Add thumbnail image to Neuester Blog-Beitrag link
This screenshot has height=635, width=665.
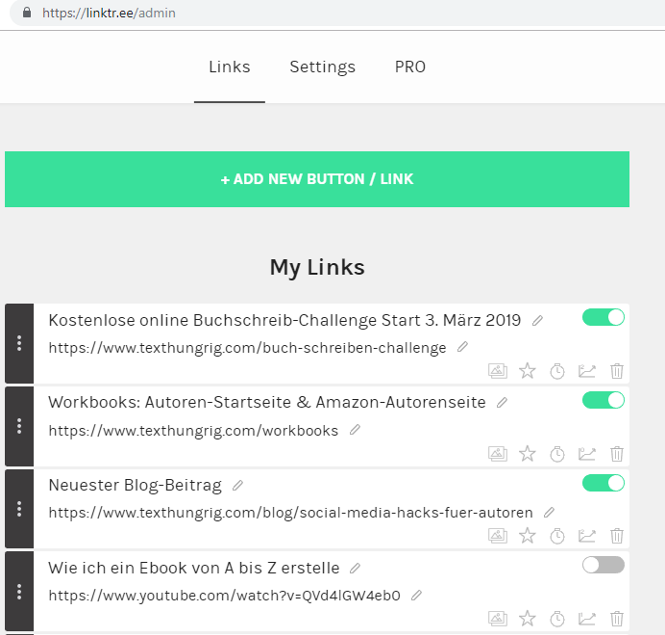[x=497, y=536]
